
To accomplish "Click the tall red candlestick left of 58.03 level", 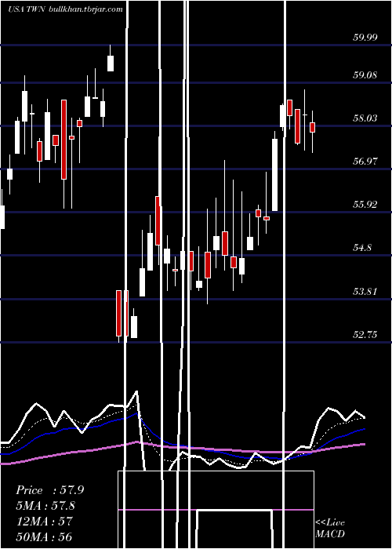I will click(x=64, y=140).
